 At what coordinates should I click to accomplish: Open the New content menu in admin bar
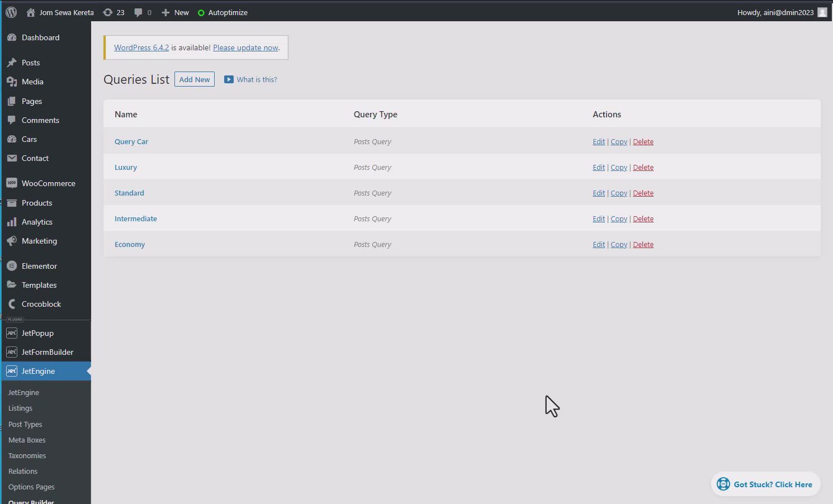pos(175,12)
